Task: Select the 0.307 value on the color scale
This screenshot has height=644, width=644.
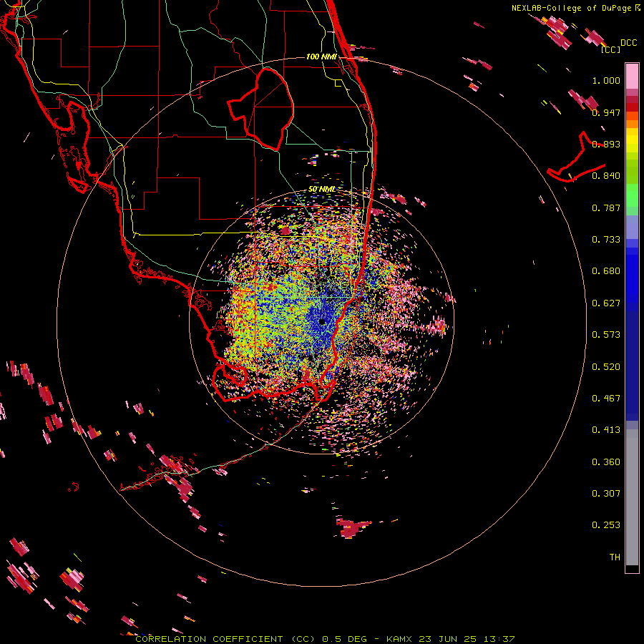Action: 606,494
